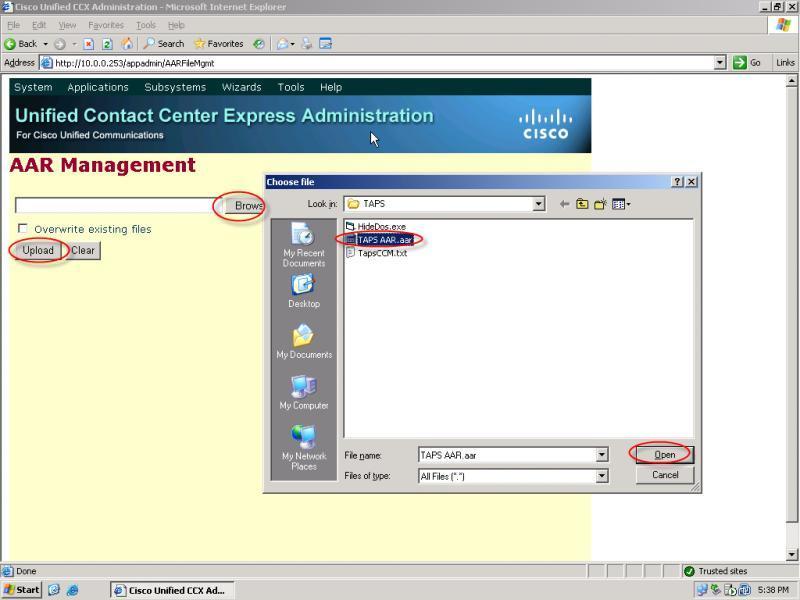Click the Upload button
The width and height of the screenshot is (800, 600).
click(38, 251)
